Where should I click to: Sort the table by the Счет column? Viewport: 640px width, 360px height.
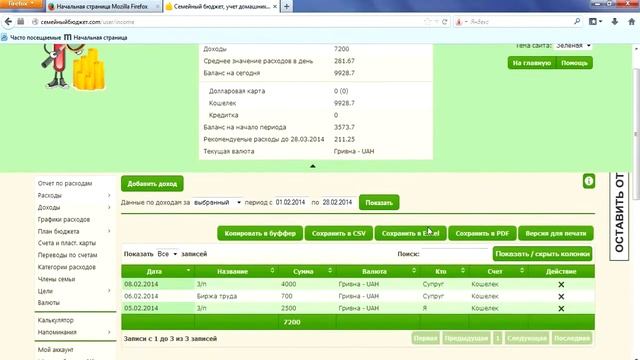click(498, 271)
